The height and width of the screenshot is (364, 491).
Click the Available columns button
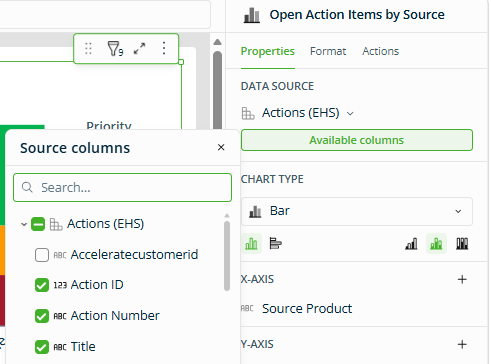(357, 140)
